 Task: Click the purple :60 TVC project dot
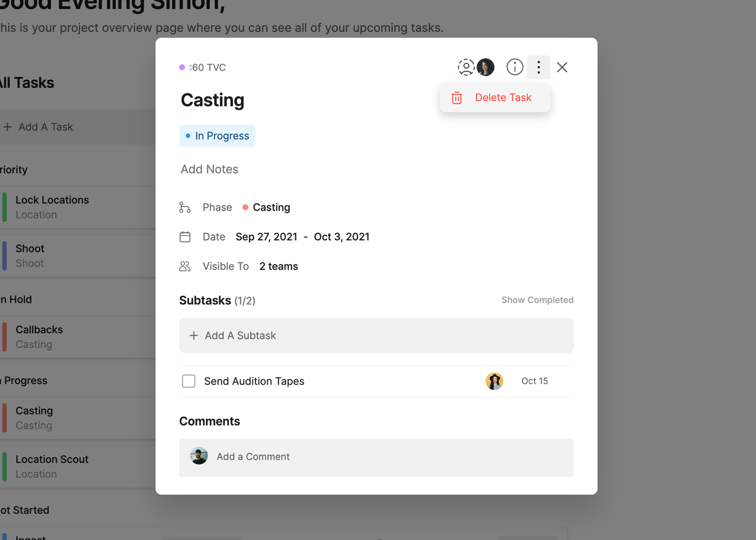pyautogui.click(x=182, y=67)
